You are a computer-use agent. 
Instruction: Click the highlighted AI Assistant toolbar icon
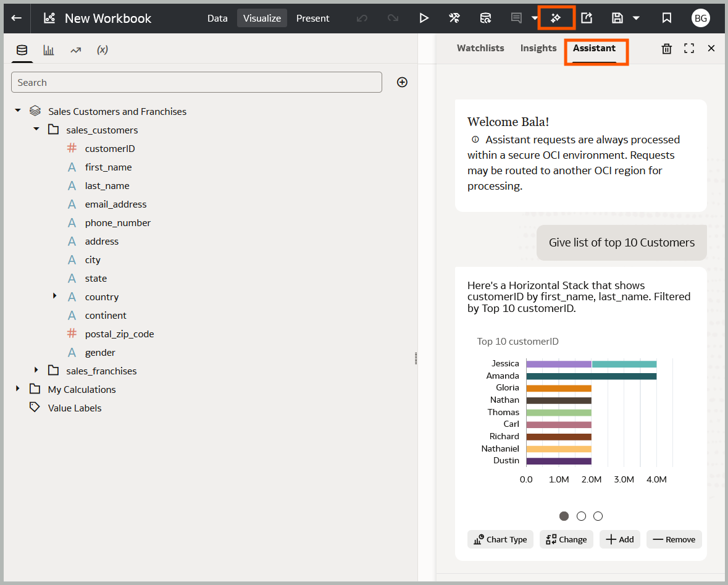point(556,18)
